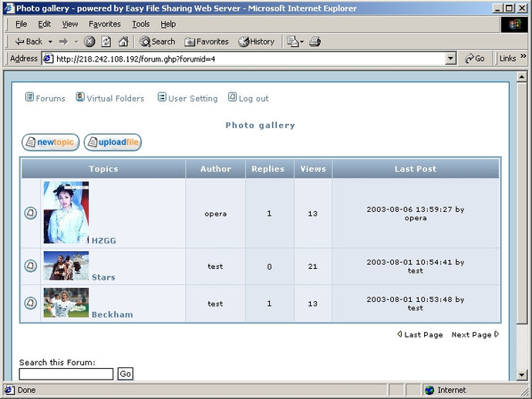Click the newtopic button
Screen dimensions: 532x399
(x=50, y=142)
